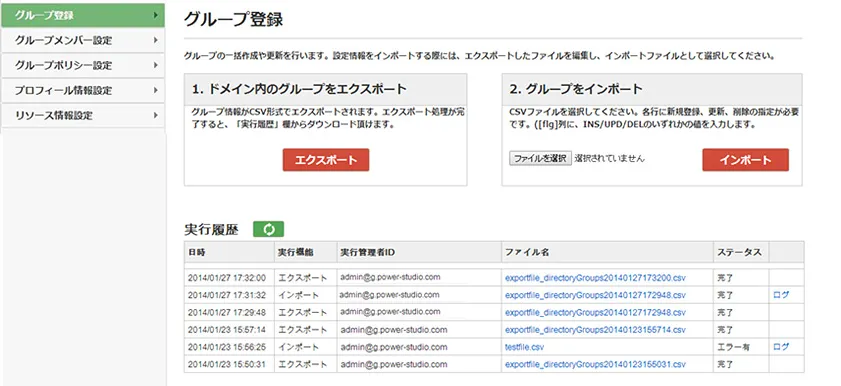Select グループポリシー設定 in the sidebar
This screenshot has height=386, width=841.
pyautogui.click(x=83, y=65)
